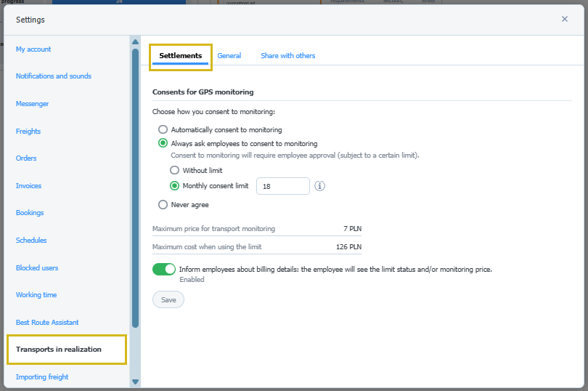Screen dimensions: 588x391
Task: Navigate to Blocked users section
Action: click(x=37, y=268)
